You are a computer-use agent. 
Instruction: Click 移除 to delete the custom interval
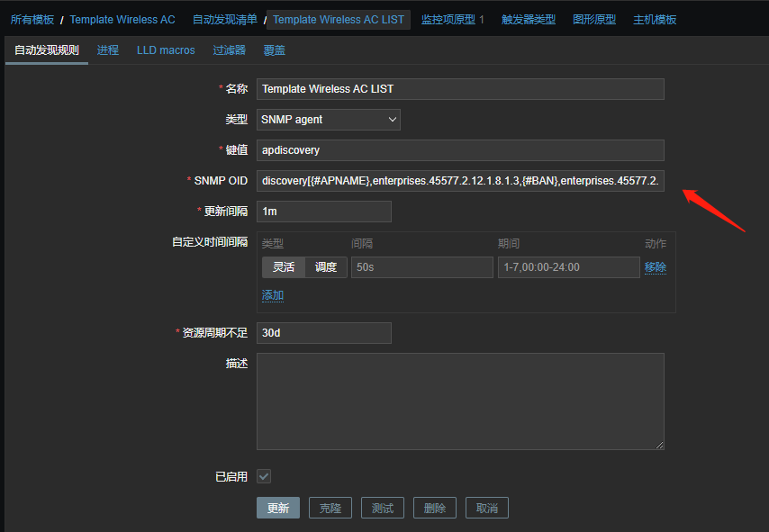click(656, 267)
